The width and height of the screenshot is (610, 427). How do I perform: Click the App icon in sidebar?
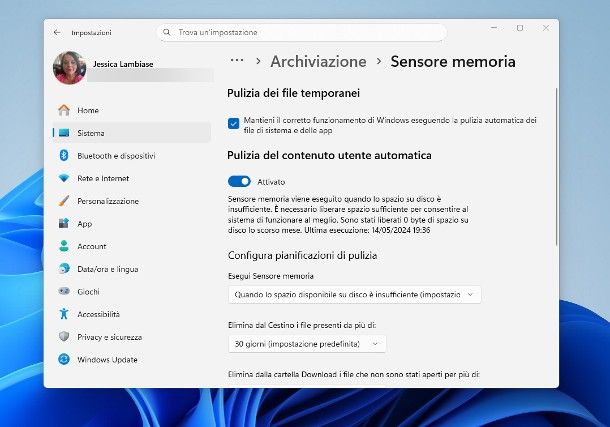point(64,224)
